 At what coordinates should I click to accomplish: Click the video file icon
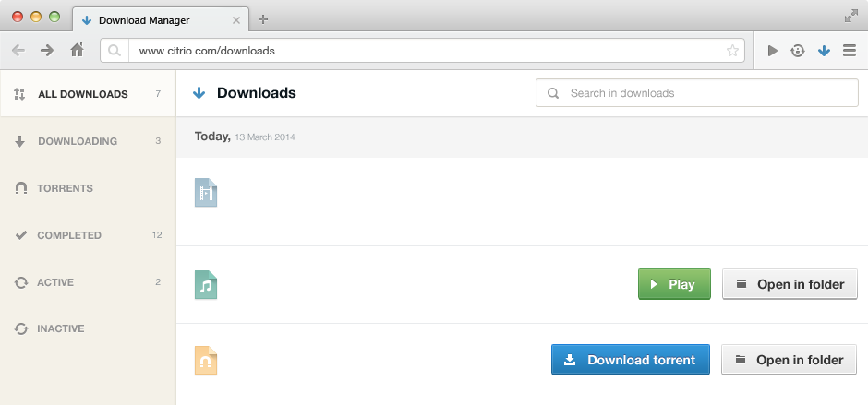coord(206,193)
